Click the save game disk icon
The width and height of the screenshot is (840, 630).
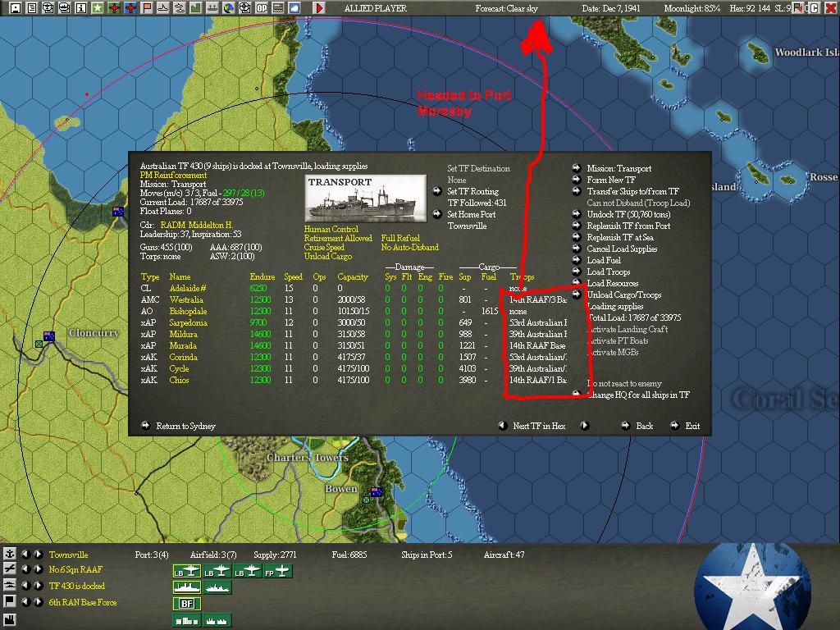[x=15, y=8]
